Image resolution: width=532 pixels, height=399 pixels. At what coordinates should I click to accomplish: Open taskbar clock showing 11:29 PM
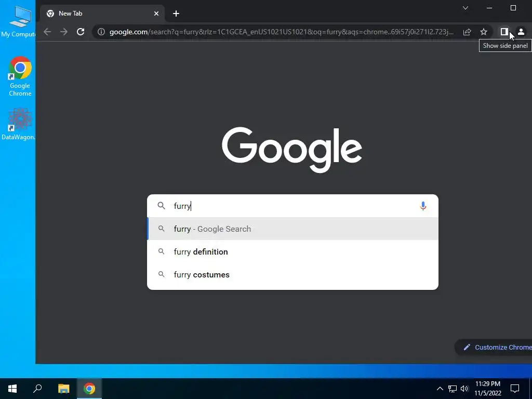487,389
